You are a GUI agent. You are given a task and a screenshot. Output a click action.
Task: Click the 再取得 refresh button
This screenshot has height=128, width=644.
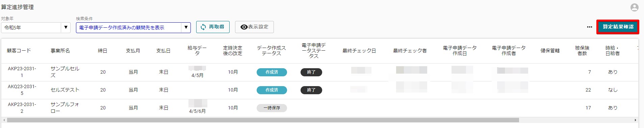coord(213,27)
